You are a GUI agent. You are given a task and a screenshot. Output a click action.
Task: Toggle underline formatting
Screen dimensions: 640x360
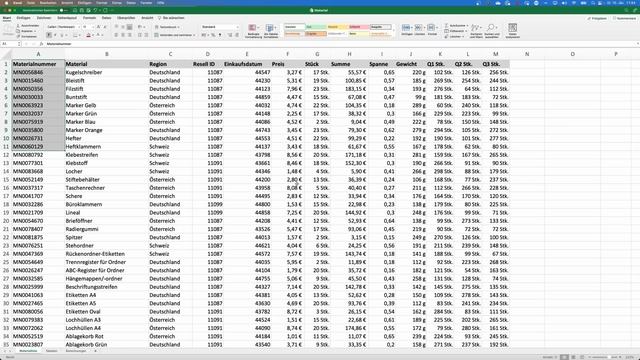(x=61, y=35)
